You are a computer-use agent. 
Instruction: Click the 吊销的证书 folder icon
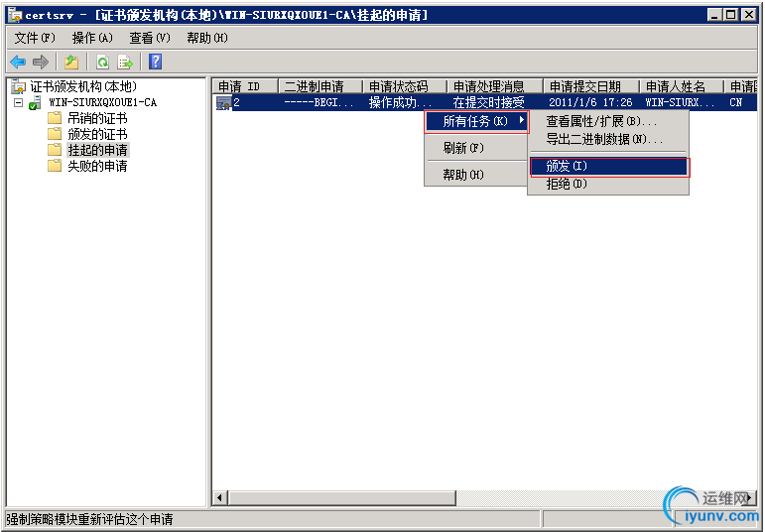click(x=55, y=118)
